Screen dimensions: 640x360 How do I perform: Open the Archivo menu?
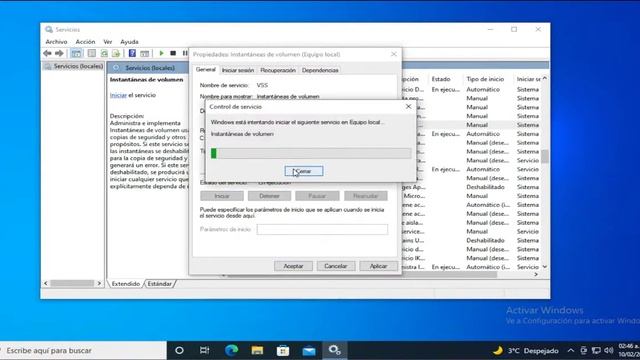56,42
